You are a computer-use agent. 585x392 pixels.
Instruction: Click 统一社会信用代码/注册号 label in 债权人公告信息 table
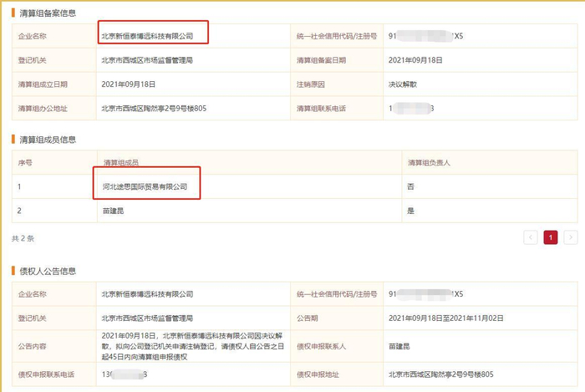point(337,294)
